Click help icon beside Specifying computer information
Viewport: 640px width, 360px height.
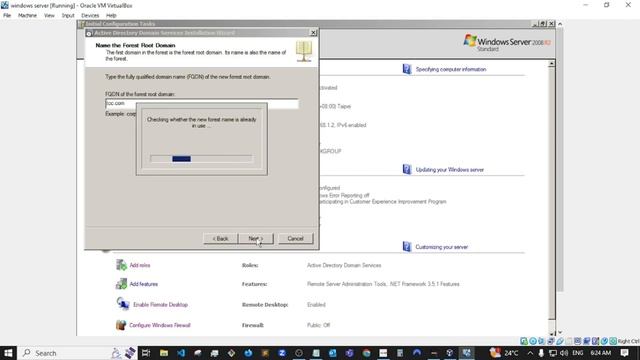(407, 69)
